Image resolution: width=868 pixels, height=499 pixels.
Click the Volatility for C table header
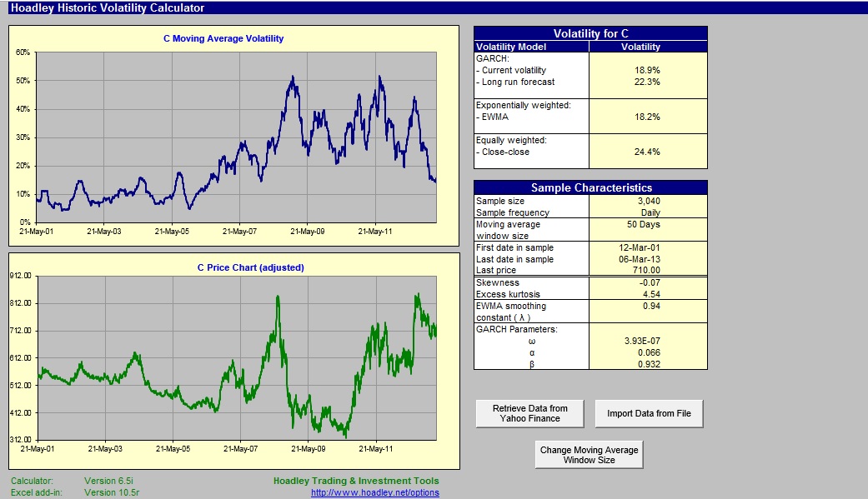pyautogui.click(x=590, y=33)
